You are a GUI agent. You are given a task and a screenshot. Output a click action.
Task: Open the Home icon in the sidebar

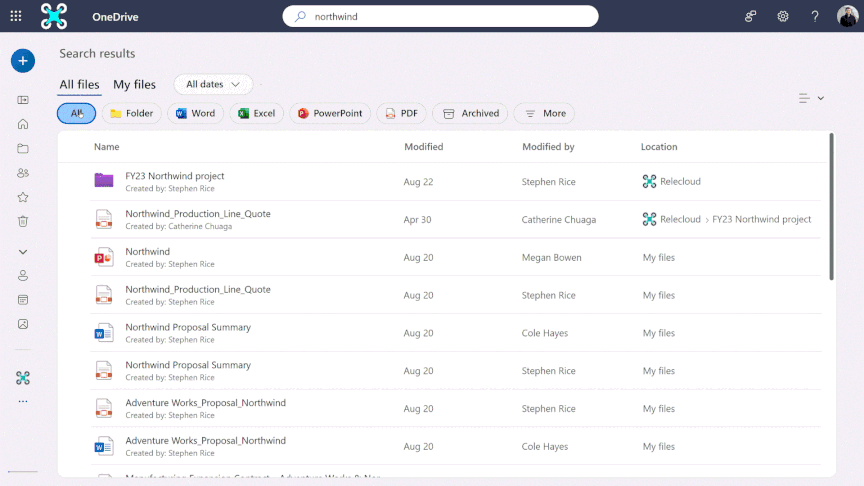pos(23,124)
